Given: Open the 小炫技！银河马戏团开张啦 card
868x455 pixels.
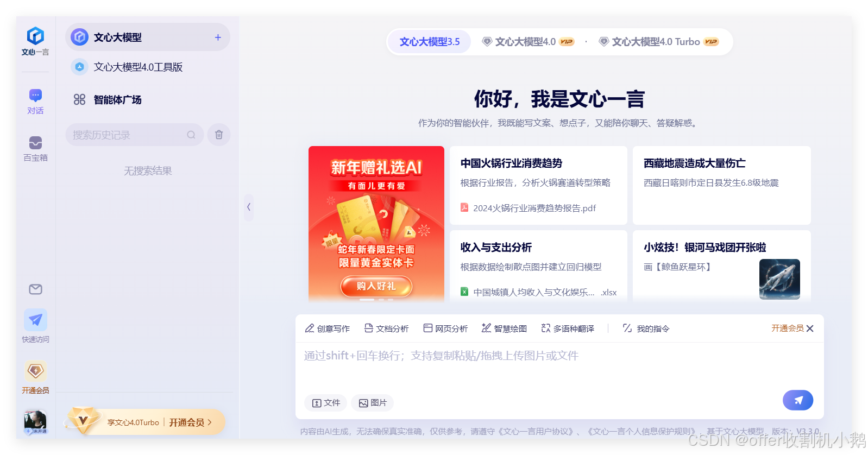Looking at the screenshot, I should click(x=721, y=266).
